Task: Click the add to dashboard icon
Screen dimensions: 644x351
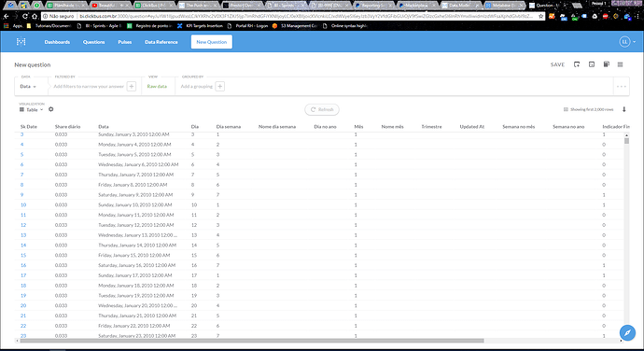Action: click(577, 64)
